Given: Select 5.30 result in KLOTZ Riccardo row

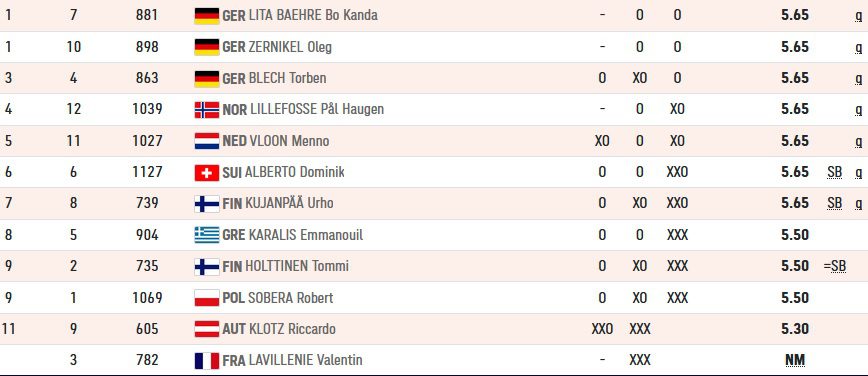Looking at the screenshot, I should click(795, 329).
